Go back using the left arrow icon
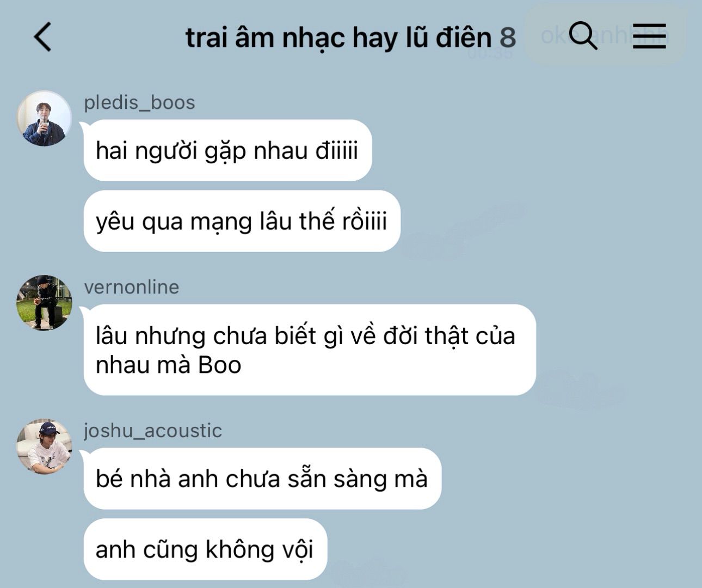The image size is (702, 588). (42, 37)
